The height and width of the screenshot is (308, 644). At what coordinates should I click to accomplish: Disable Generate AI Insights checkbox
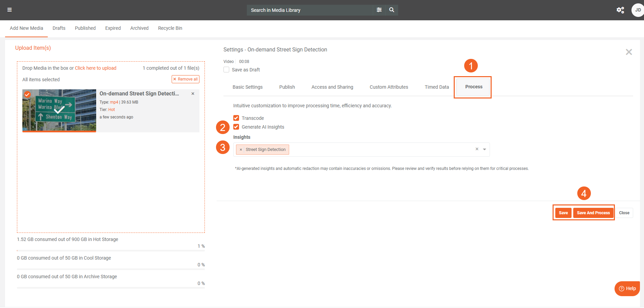(236, 127)
